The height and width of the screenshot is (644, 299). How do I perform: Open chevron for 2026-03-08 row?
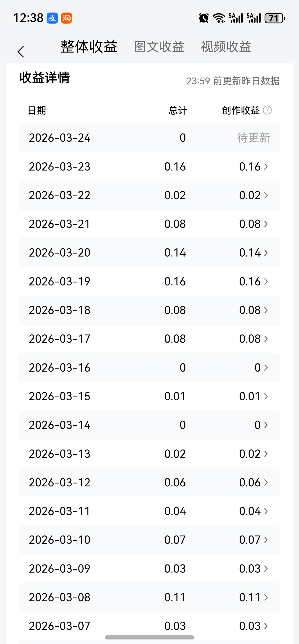266,597
